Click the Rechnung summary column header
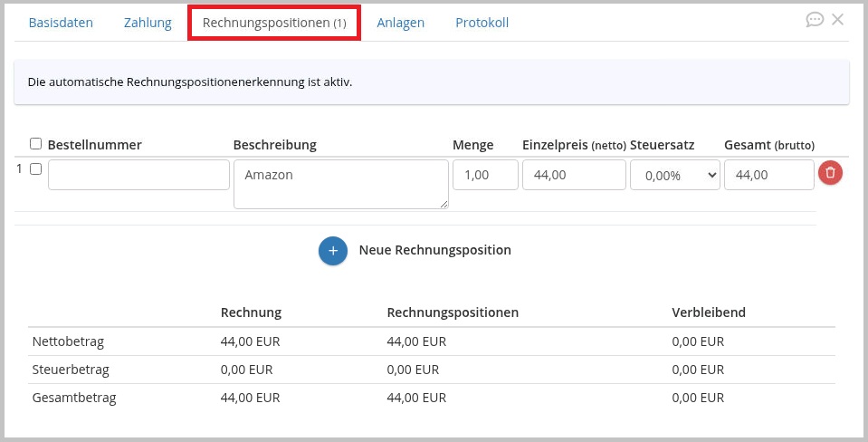Image resolution: width=868 pixels, height=442 pixels. 252,312
